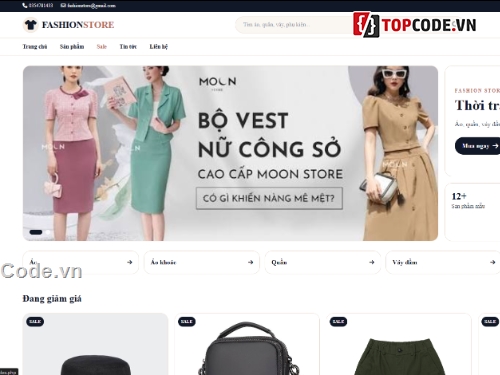Open the Liên hệ menu item
500x375 pixels.
158,47
